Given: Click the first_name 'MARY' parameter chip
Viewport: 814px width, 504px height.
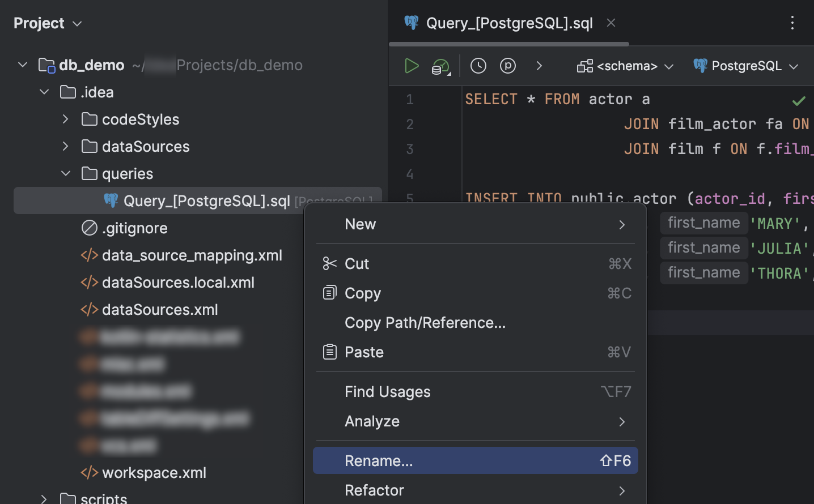Looking at the screenshot, I should 703,223.
